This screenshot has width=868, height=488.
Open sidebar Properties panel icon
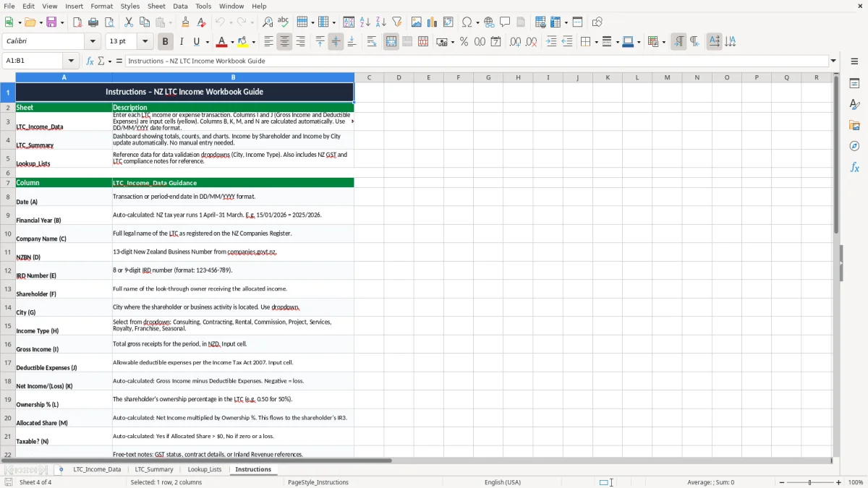pyautogui.click(x=854, y=84)
